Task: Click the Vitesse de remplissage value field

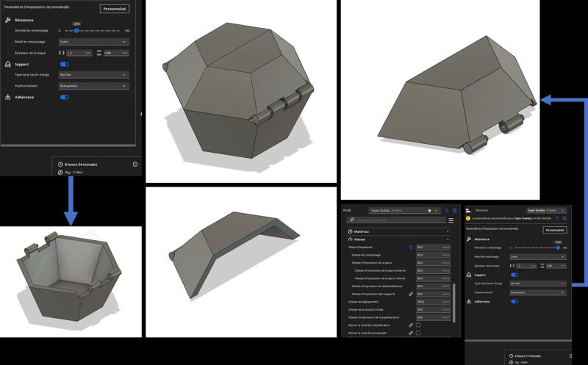Action: point(433,255)
